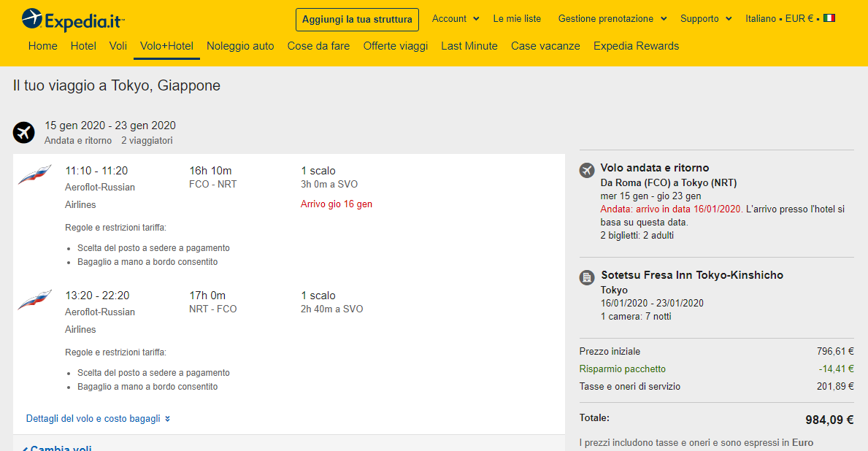Viewport: 868px width, 451px height.
Task: Expand the Supporto menu
Action: 706,19
